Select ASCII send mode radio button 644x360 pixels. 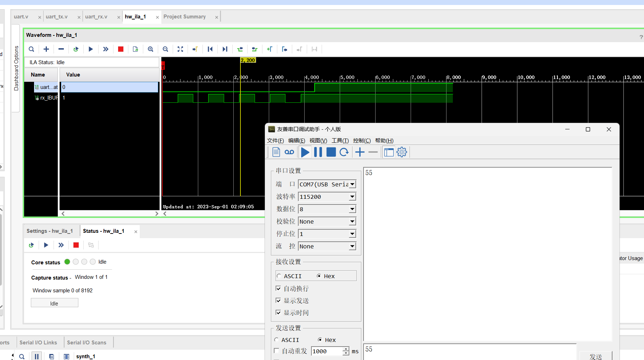click(x=276, y=340)
